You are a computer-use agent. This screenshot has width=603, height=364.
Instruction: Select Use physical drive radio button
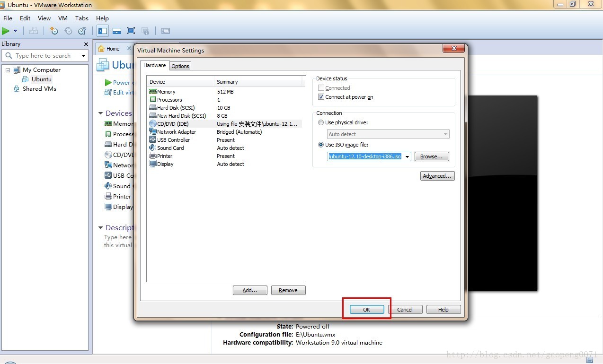click(321, 122)
